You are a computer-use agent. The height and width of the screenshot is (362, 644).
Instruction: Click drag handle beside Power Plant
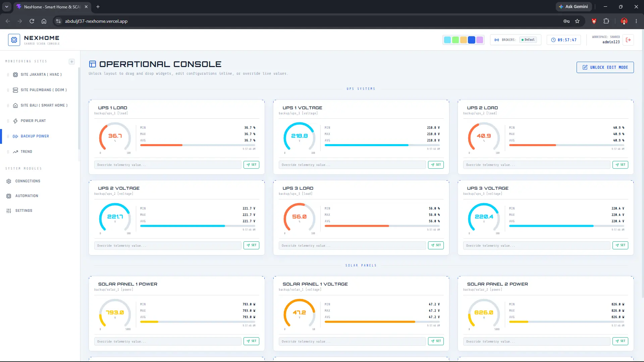click(x=8, y=121)
